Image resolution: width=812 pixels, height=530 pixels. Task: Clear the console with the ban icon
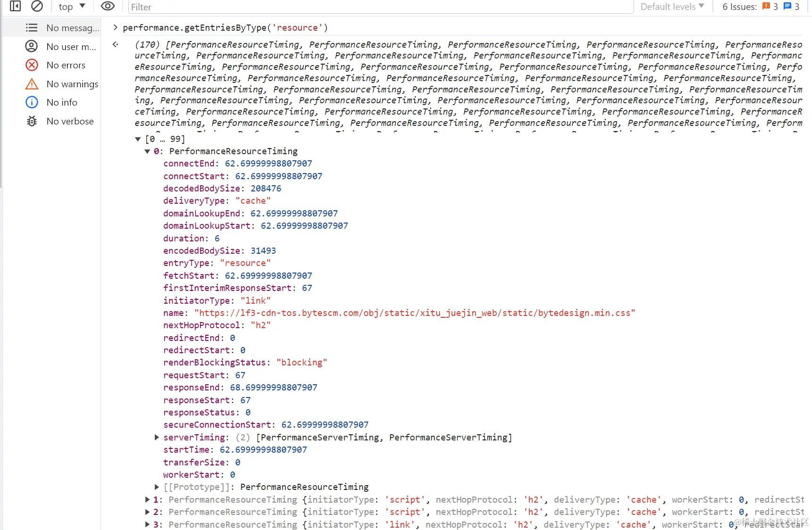[37, 6]
